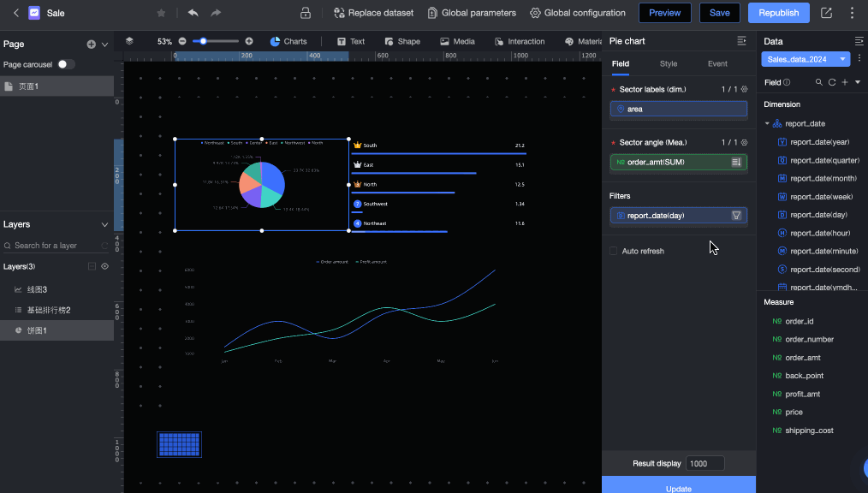Enable the Auto refresh checkbox
Viewport: 868px width, 493px height.
(x=613, y=251)
